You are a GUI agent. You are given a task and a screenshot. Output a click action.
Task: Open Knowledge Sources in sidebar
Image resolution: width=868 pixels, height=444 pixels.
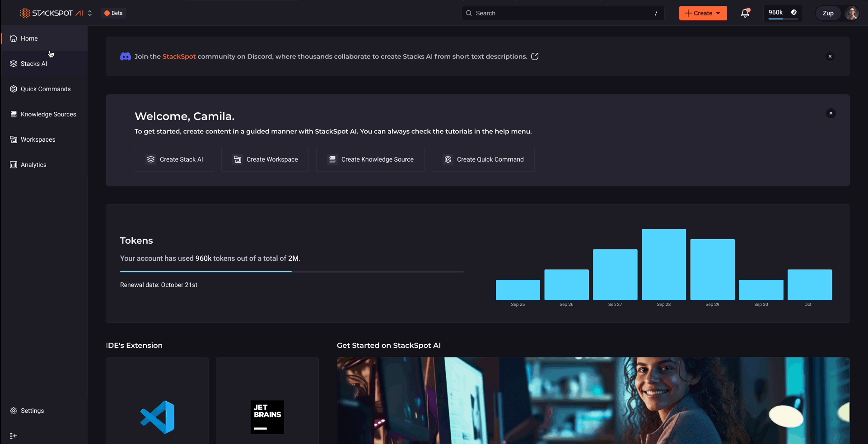point(48,114)
